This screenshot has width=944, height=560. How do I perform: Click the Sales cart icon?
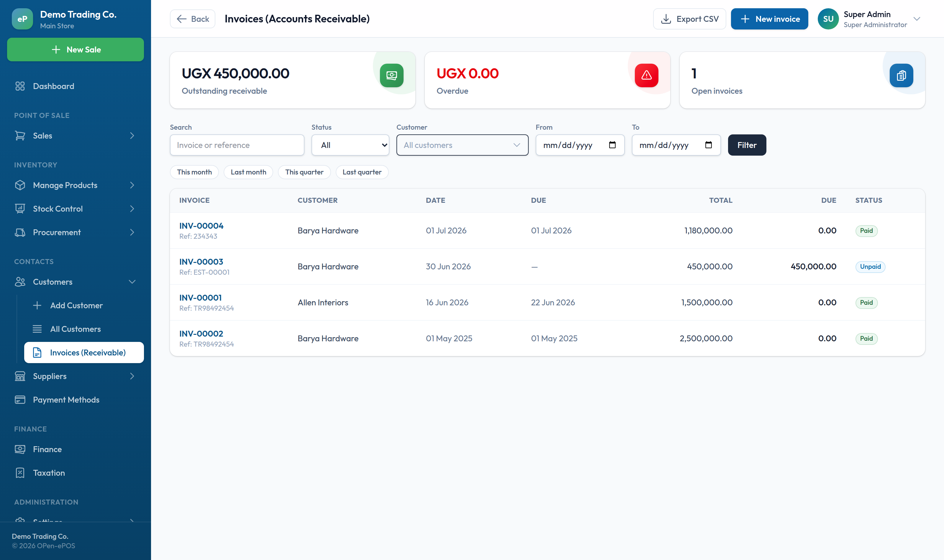20,136
